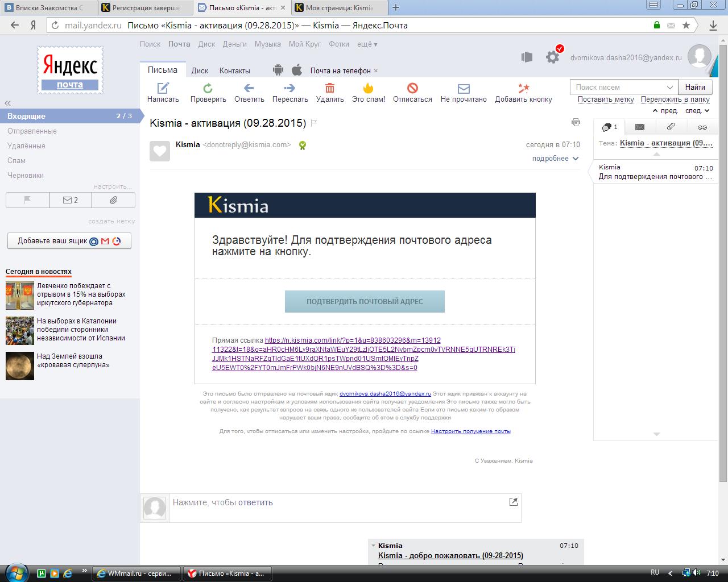Click the RU language indicator in tray

point(655,573)
